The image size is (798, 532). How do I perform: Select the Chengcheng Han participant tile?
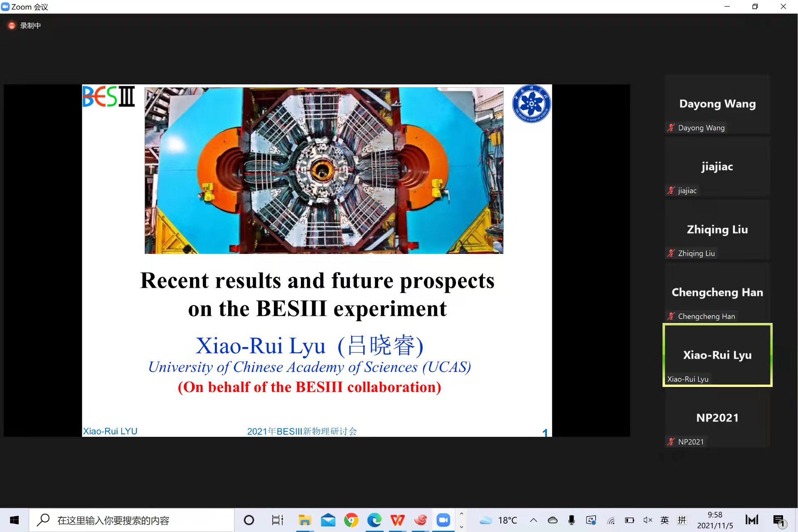click(717, 293)
